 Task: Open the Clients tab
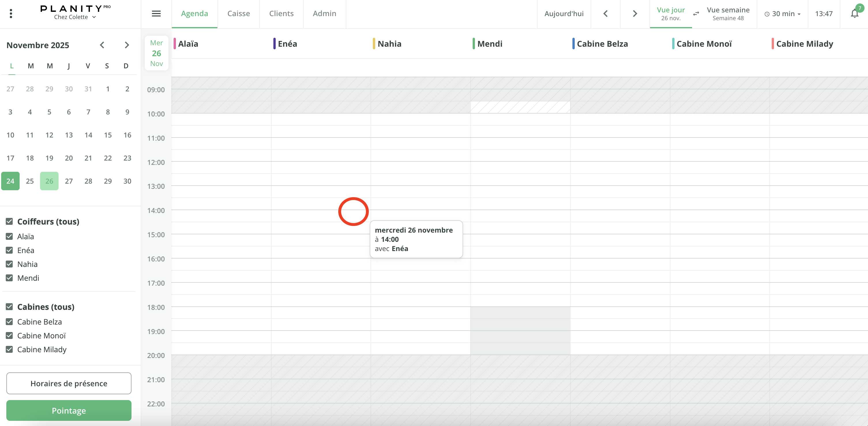click(x=281, y=14)
